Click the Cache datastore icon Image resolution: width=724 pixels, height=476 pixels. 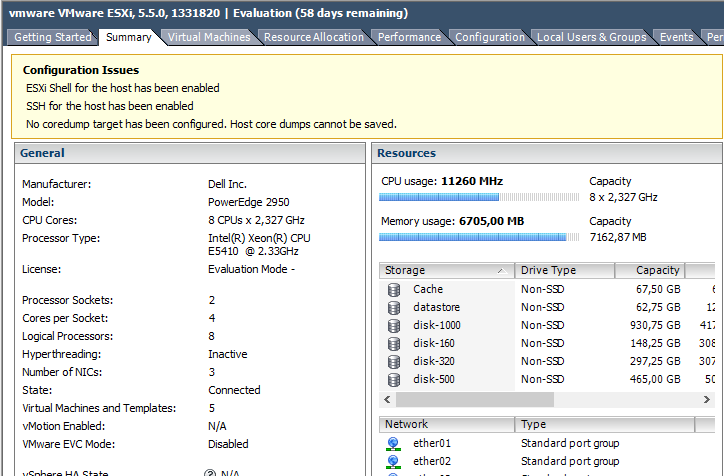tap(394, 289)
